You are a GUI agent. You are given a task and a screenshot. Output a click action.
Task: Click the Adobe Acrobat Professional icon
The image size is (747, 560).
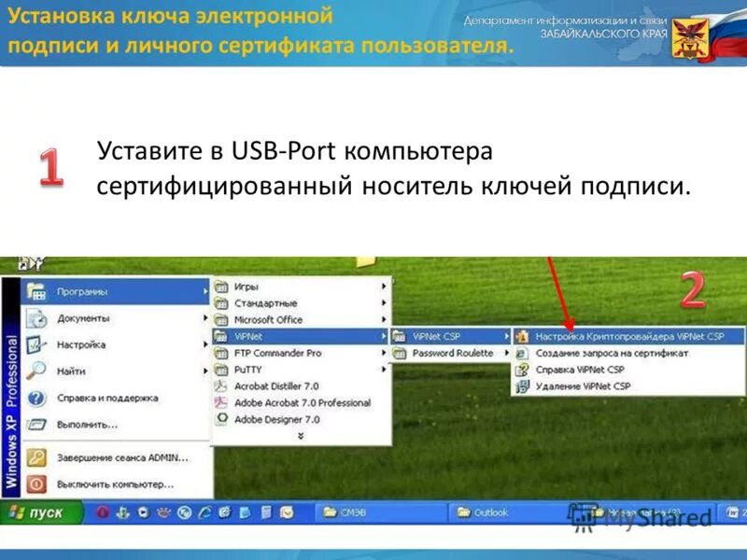(x=221, y=403)
